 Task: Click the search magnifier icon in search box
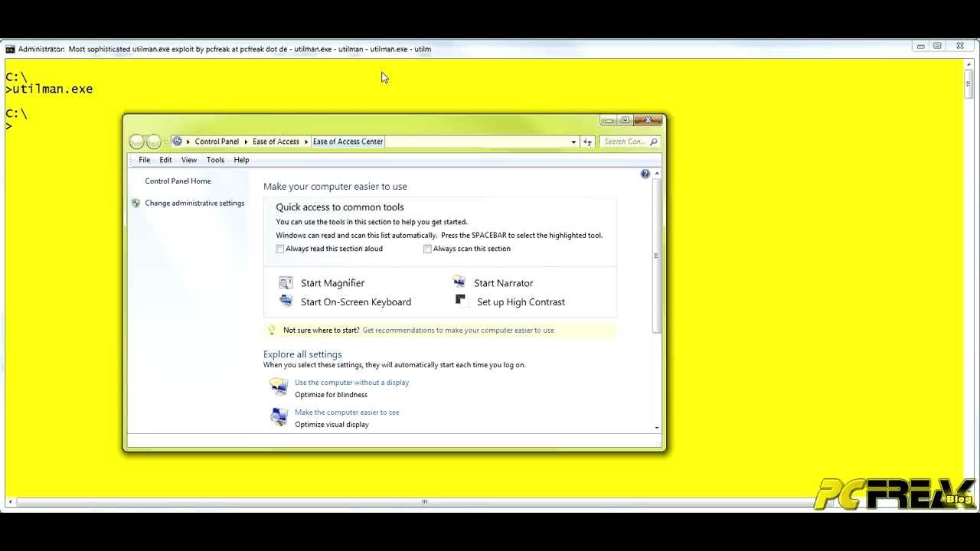(653, 142)
